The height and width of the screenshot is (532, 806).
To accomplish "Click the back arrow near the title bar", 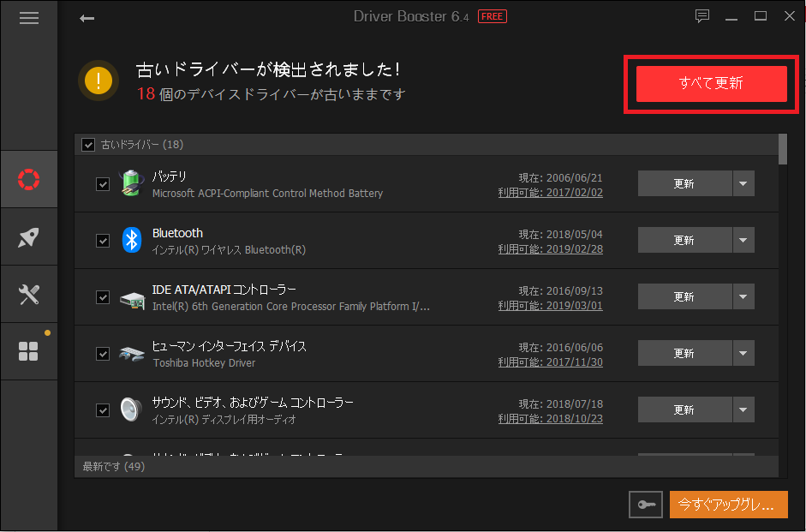I will (x=86, y=16).
